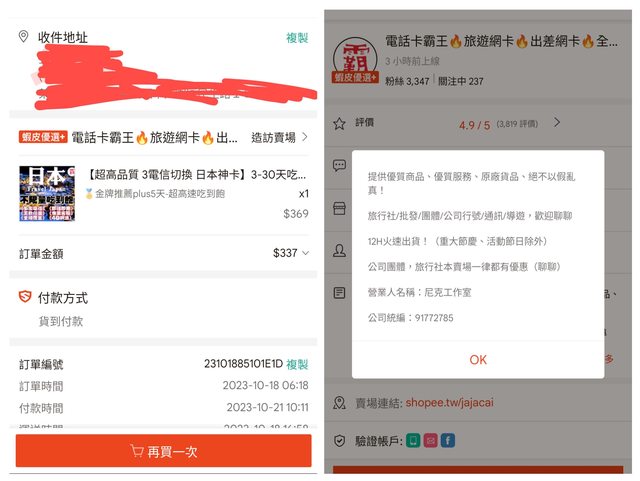The width and height of the screenshot is (640, 481).
Task: Expand the 訂單金額 $337 breakdown
Action: coord(305,253)
